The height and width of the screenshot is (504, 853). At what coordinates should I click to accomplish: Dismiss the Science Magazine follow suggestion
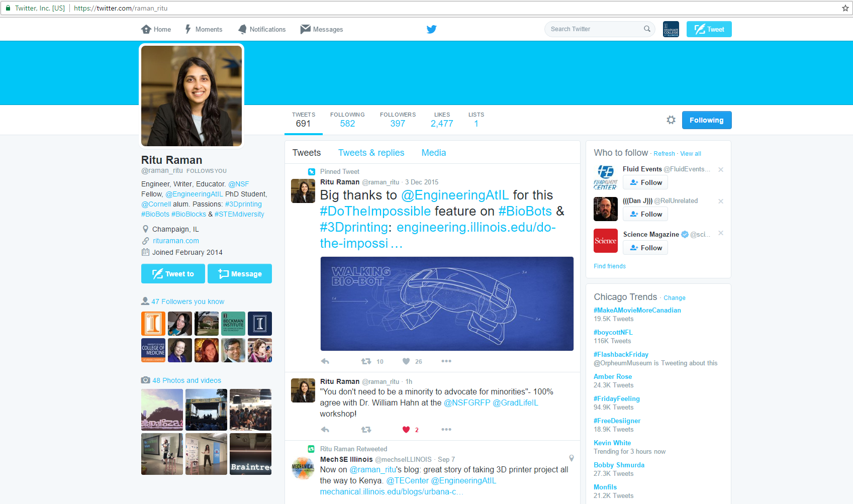click(721, 233)
